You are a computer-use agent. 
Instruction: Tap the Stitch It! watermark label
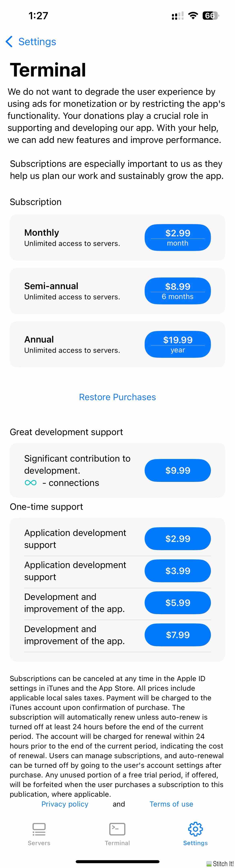coord(220,864)
